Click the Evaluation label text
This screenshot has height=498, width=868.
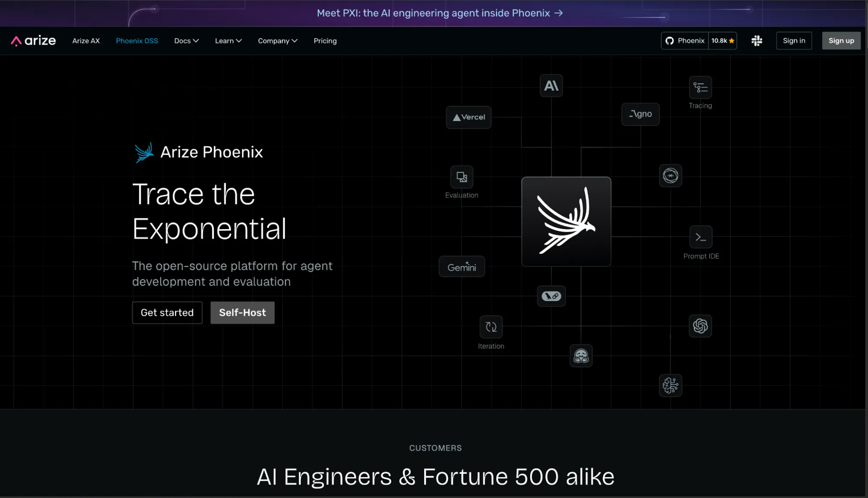(x=462, y=195)
